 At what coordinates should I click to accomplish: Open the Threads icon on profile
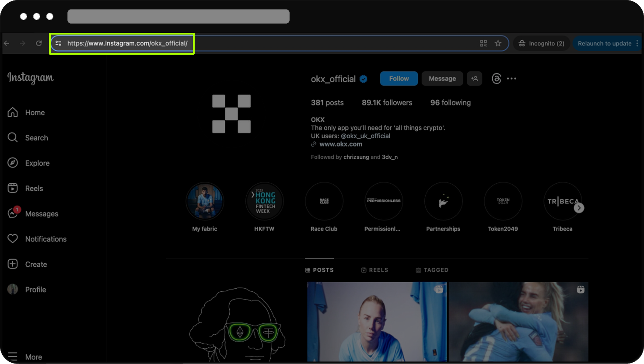496,79
